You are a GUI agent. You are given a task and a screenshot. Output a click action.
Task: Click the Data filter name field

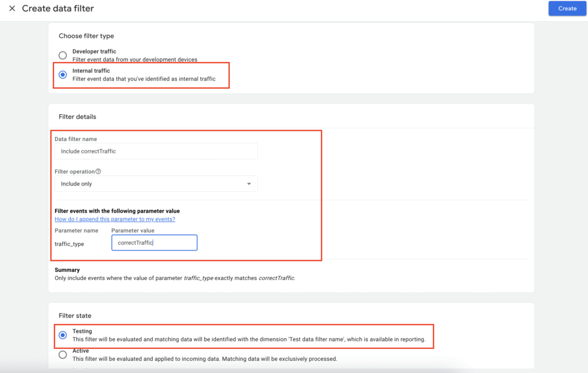[x=155, y=151]
